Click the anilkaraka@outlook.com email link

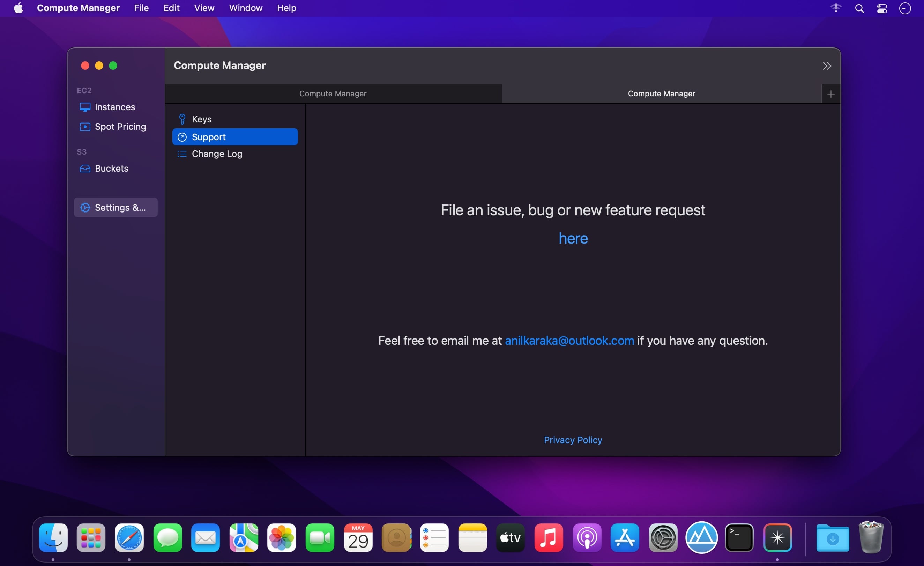(x=569, y=341)
